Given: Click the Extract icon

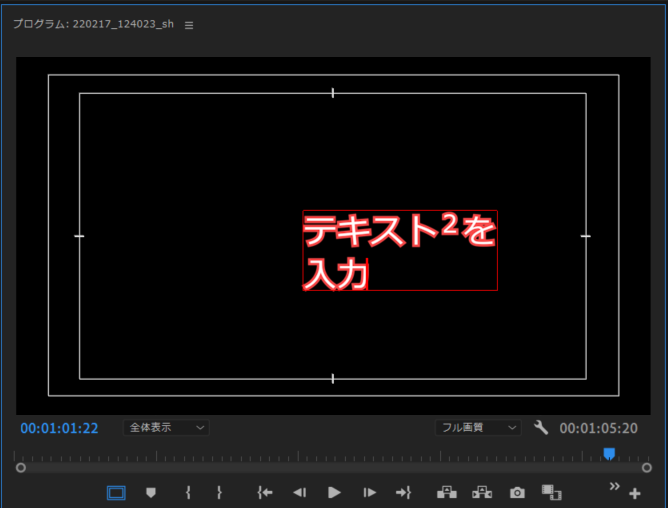Looking at the screenshot, I should click(x=482, y=492).
